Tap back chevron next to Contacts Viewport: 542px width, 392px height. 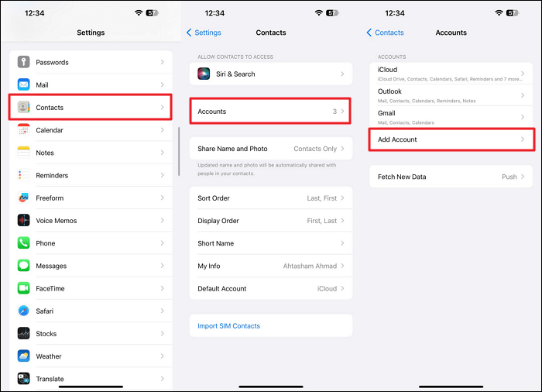pyautogui.click(x=369, y=33)
